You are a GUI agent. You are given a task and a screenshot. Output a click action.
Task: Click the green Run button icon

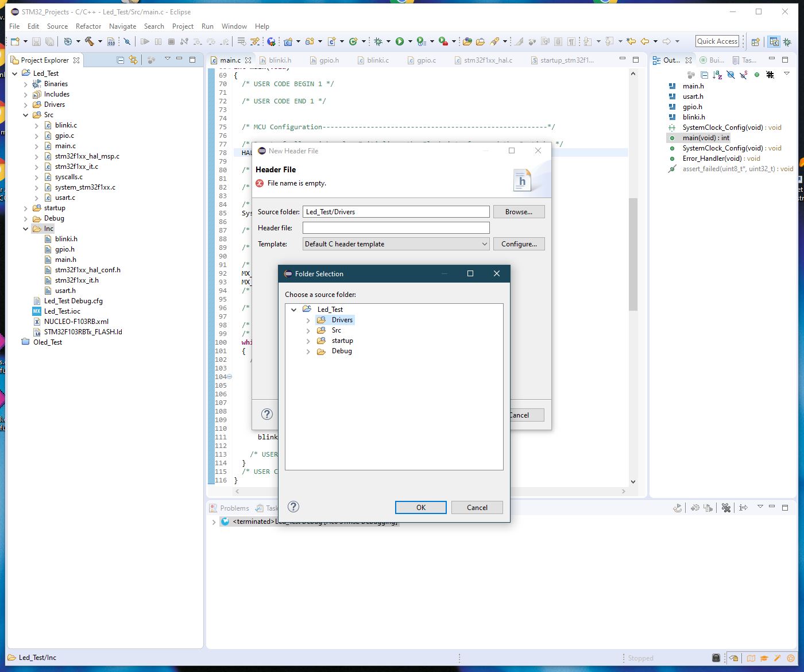(400, 41)
